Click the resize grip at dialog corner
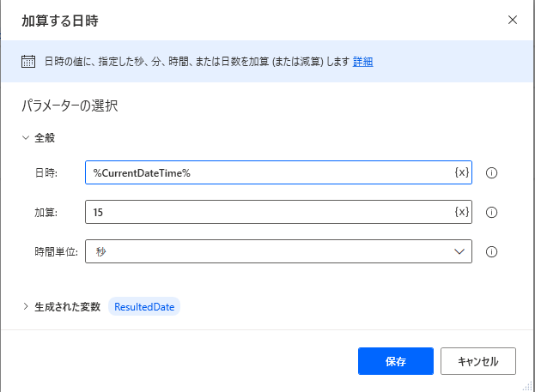Image resolution: width=535 pixels, height=392 pixels. click(527, 386)
